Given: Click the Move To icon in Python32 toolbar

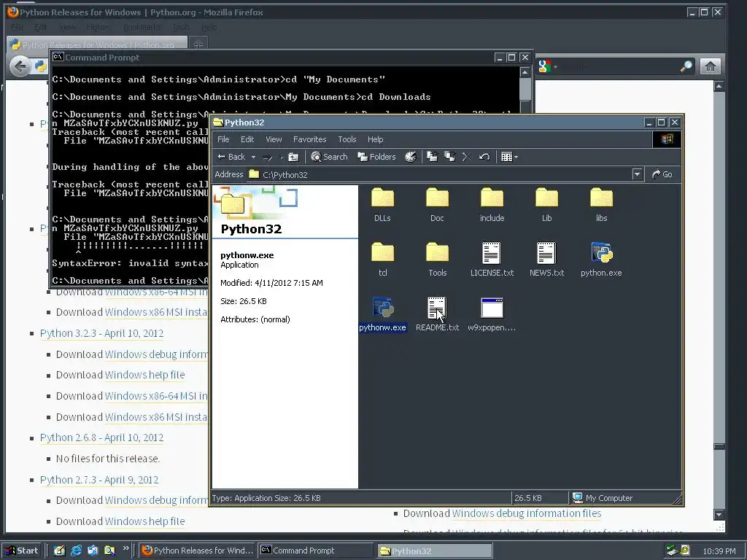Looking at the screenshot, I should pyautogui.click(x=432, y=157).
